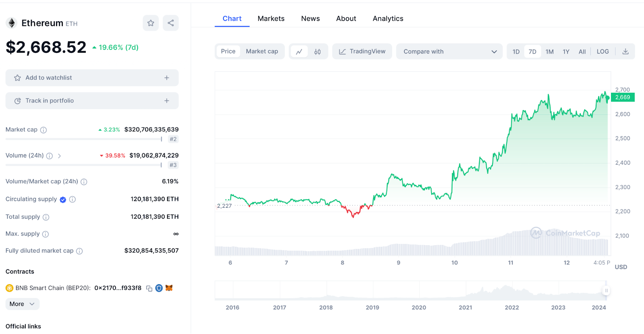
Task: Click the volume rank progress bar
Action: coord(84,165)
